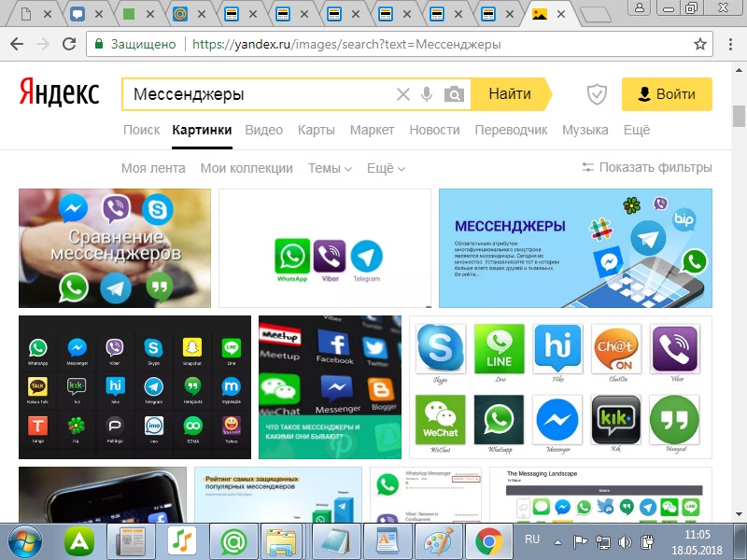Open the document editor taskbar icon with letter A
This screenshot has width=747, height=560.
pos(387,542)
